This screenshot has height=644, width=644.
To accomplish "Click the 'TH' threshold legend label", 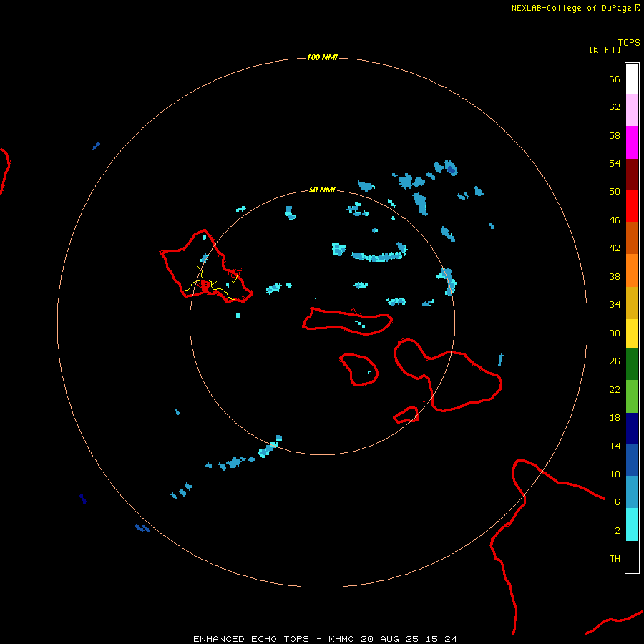I will coord(615,558).
